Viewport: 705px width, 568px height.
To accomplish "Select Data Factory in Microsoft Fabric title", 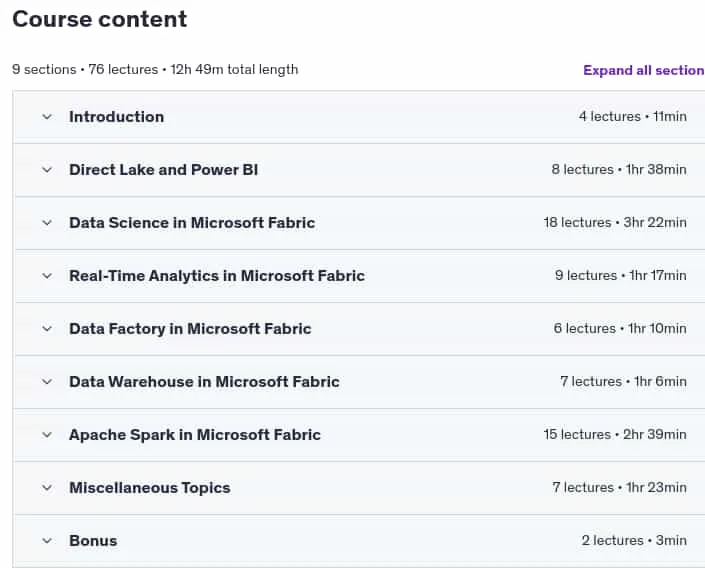I will (x=190, y=329).
